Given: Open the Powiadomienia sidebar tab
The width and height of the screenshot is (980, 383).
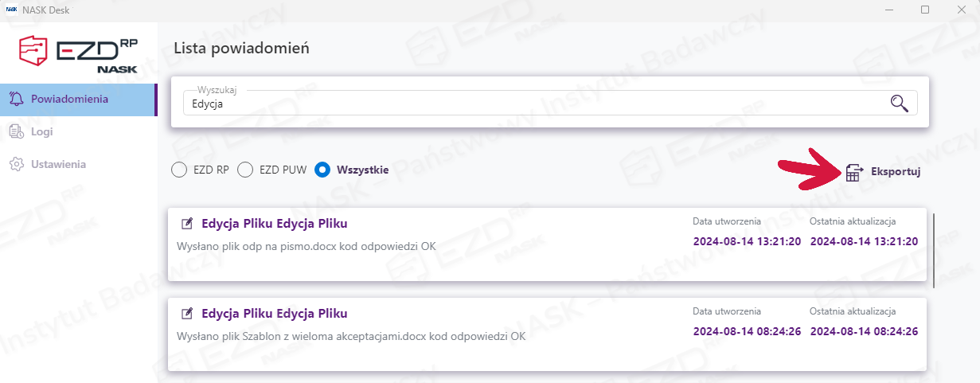Looking at the screenshot, I should pos(69,99).
